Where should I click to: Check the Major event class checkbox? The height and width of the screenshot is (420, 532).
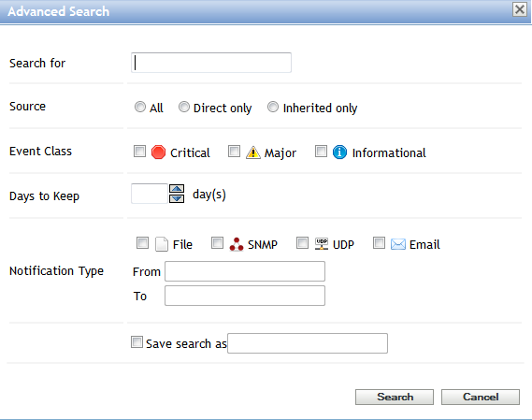234,152
